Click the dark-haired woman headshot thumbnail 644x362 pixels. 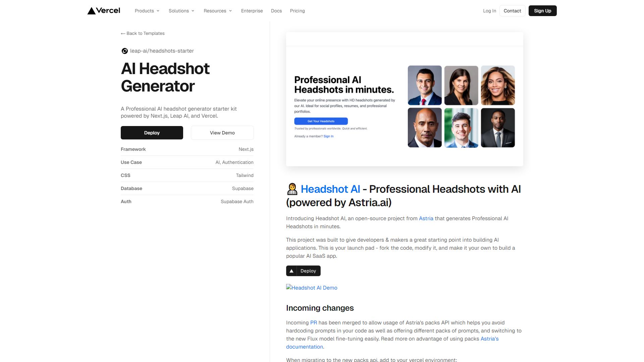click(x=461, y=85)
